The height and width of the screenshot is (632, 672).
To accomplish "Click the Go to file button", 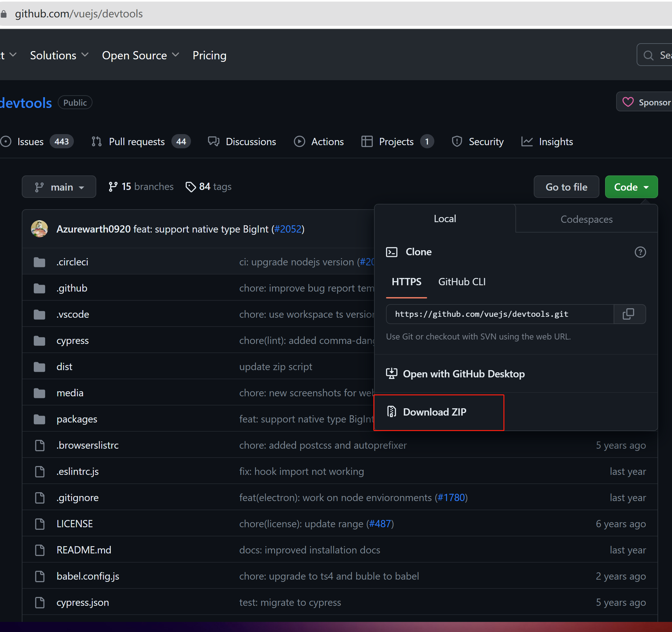I will [566, 186].
